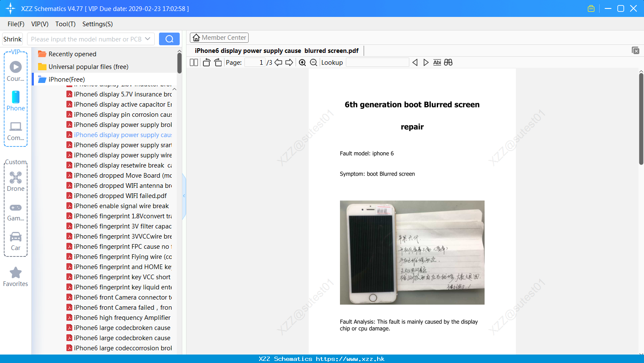
Task: Open the Computer category icon
Action: pos(16,131)
